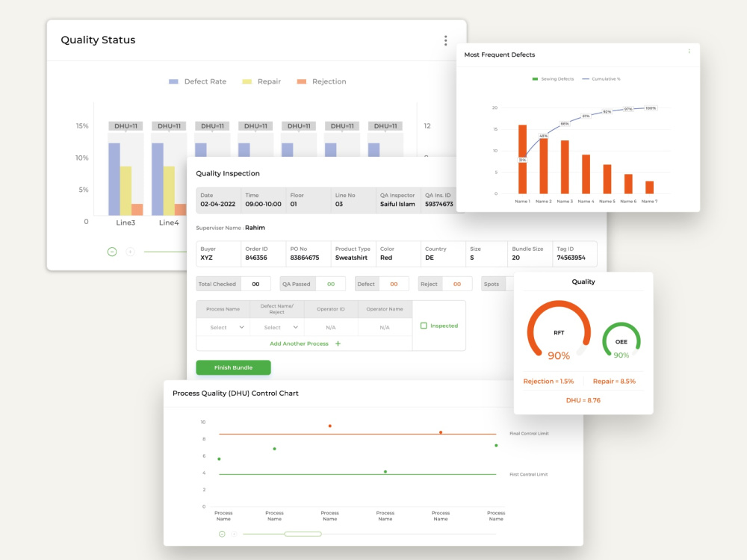Click QA Inspector Saiful Islam value
The height and width of the screenshot is (560, 747).
point(397,204)
